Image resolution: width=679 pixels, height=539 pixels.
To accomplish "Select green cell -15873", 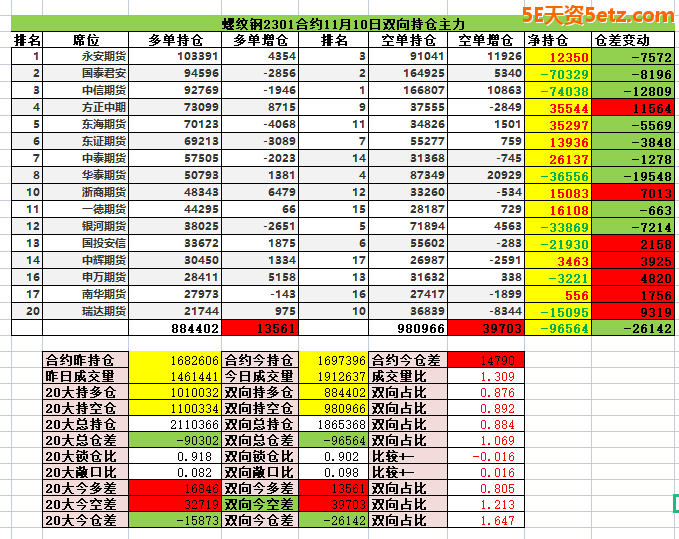I will click(175, 520).
